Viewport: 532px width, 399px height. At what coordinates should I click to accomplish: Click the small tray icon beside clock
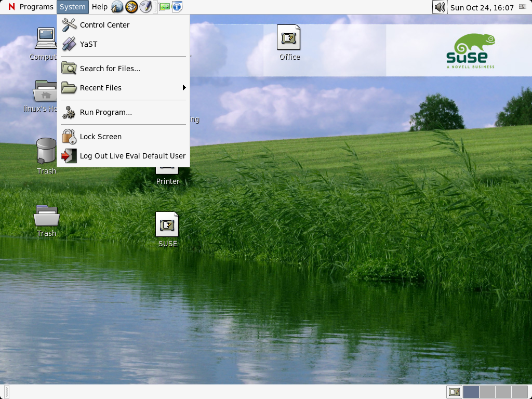coord(523,7)
